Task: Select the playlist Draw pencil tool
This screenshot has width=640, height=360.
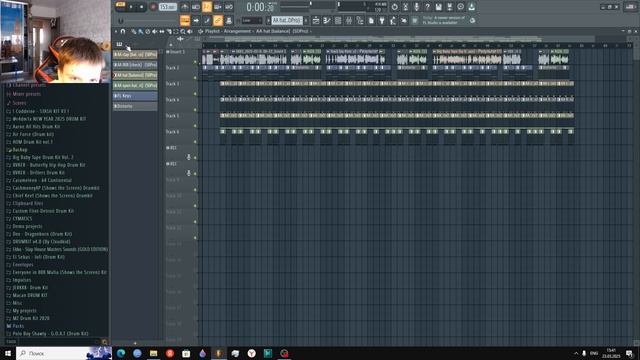Action: [x=133, y=31]
